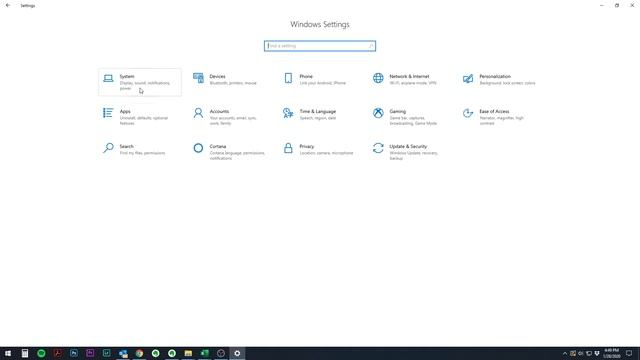Image resolution: width=640 pixels, height=360 pixels.
Task: Launch Calculator from the taskbar
Action: (25, 353)
